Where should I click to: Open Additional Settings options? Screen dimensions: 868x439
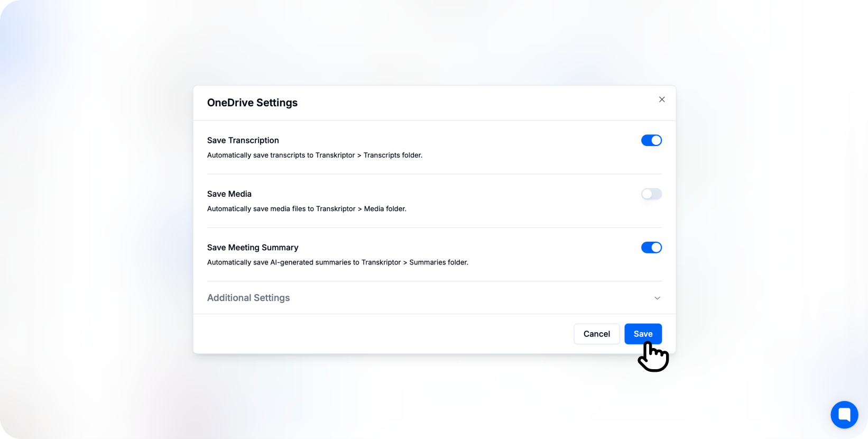(248, 298)
